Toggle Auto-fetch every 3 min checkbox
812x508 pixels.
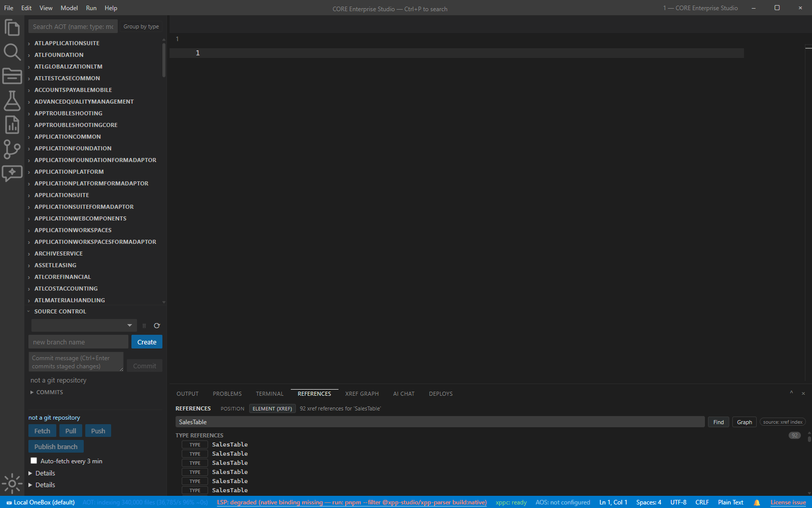tap(34, 461)
